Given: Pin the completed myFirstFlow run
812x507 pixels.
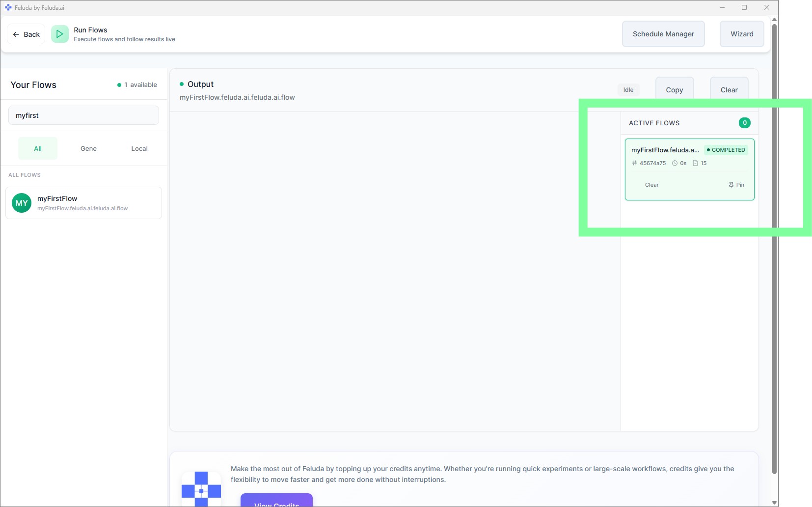Looking at the screenshot, I should [736, 185].
